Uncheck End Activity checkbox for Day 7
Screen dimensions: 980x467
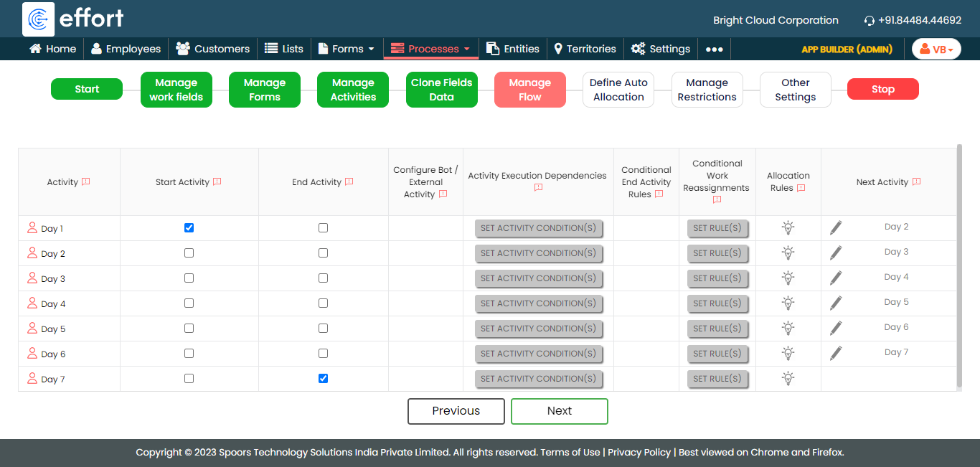click(x=323, y=378)
